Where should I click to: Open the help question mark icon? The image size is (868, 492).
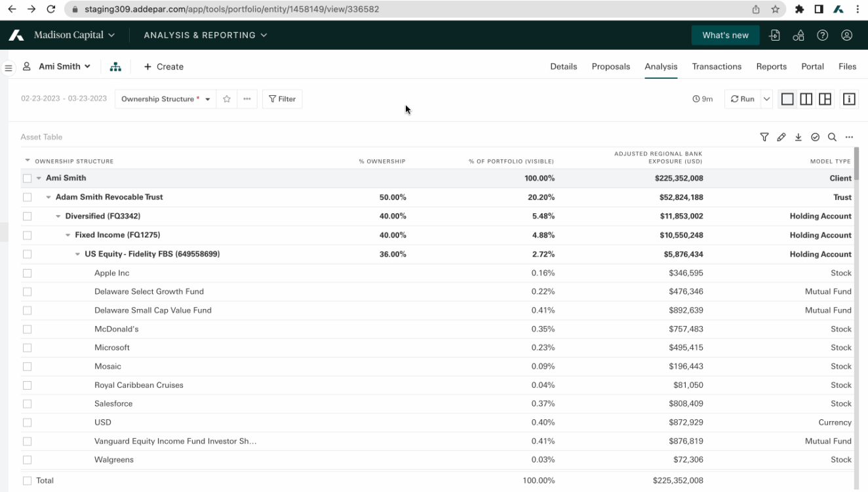click(822, 35)
